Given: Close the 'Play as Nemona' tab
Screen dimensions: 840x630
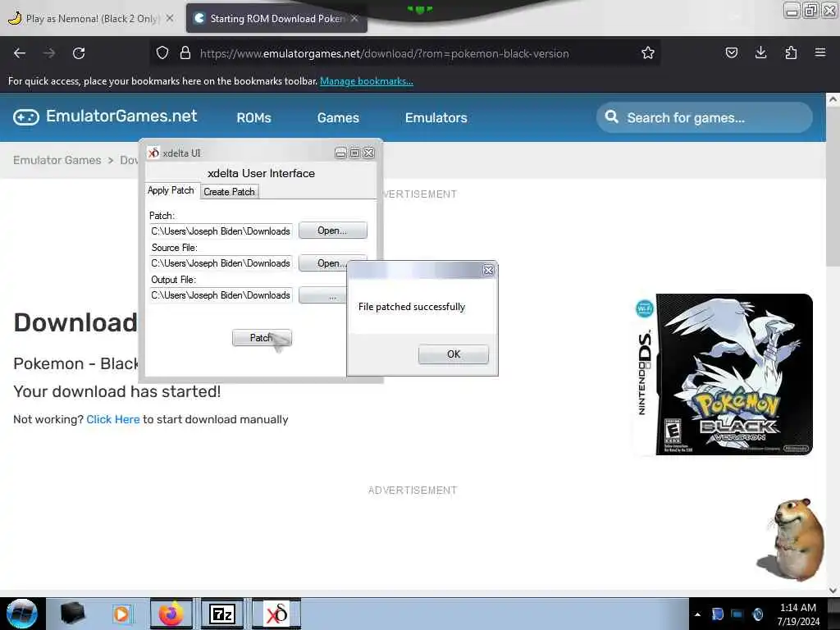Looking at the screenshot, I should pos(170,18).
